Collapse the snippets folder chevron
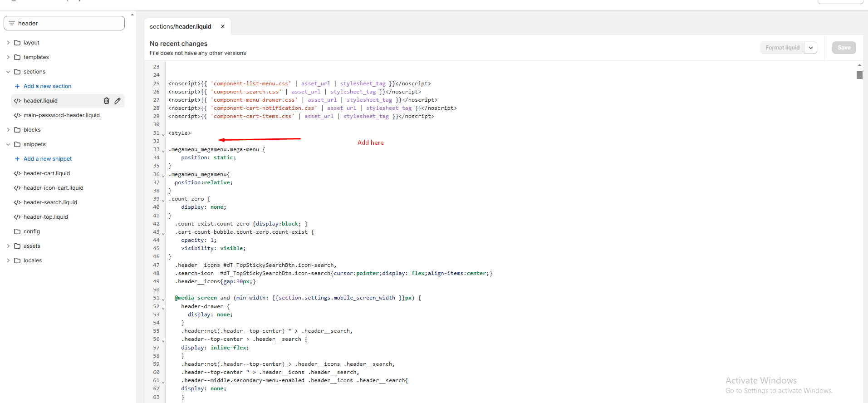 pyautogui.click(x=8, y=144)
